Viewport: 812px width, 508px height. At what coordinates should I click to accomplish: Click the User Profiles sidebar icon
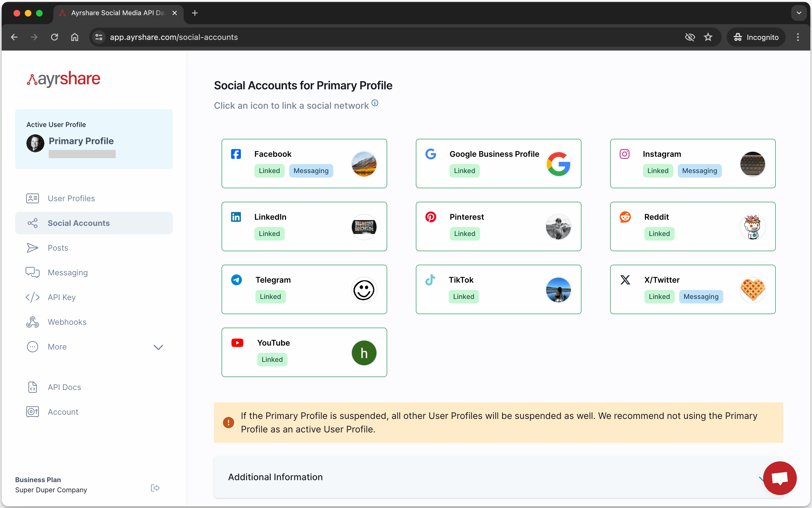[x=33, y=198]
